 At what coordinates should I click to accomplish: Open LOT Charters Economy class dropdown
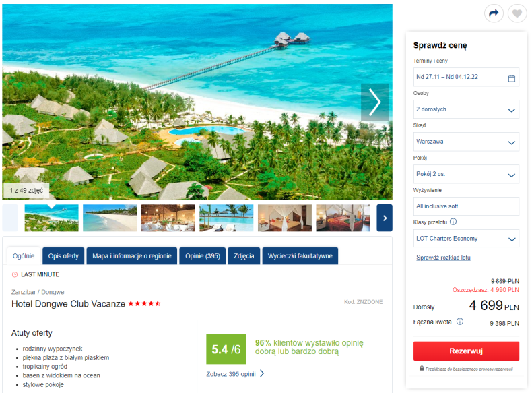pyautogui.click(x=466, y=239)
